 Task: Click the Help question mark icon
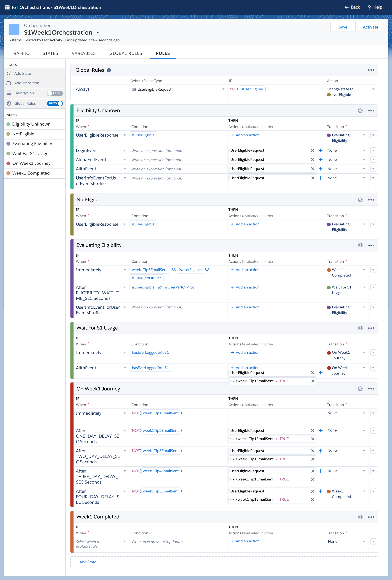coord(369,8)
